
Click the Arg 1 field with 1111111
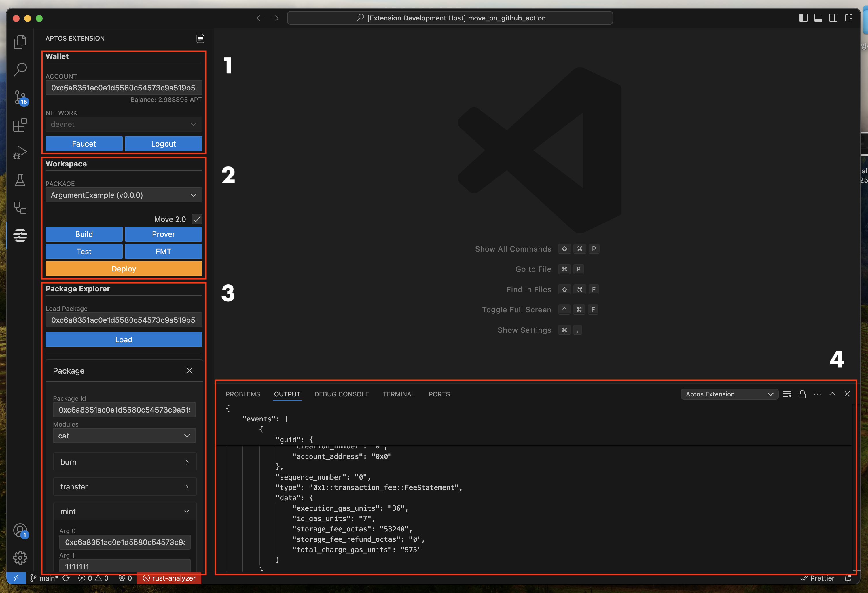pyautogui.click(x=125, y=566)
